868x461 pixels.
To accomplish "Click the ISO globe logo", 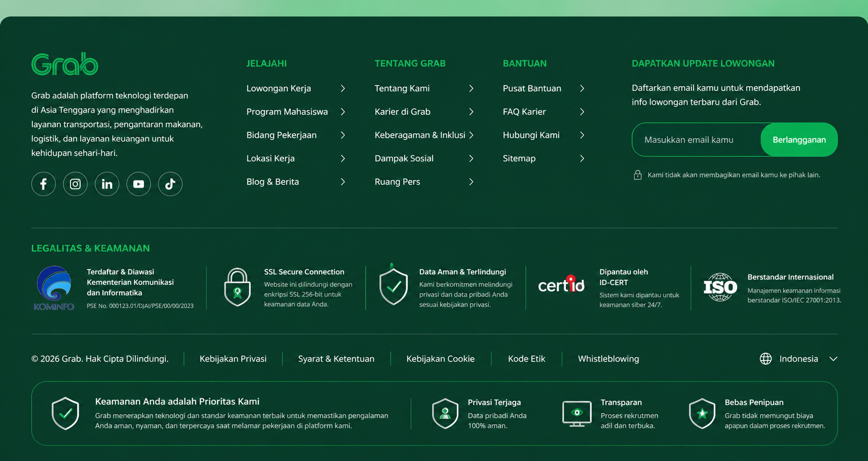I will tap(720, 287).
